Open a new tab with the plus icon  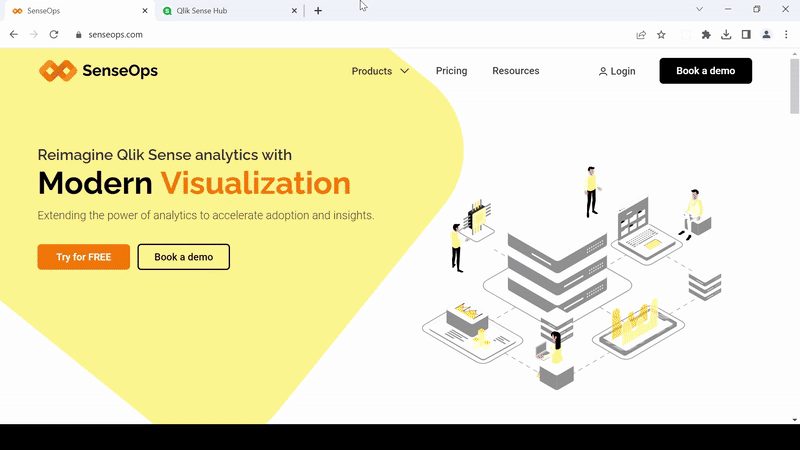[x=318, y=11]
